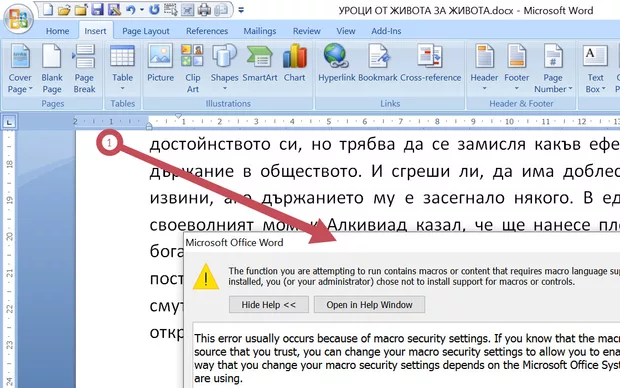Click the Save floppy disk icon
The image size is (620, 388).
[x=97, y=9]
